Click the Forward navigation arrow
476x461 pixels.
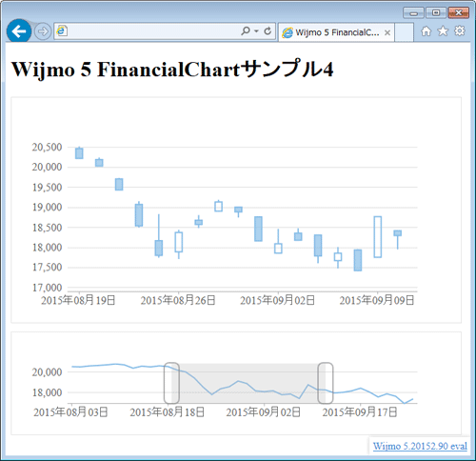coord(43,31)
